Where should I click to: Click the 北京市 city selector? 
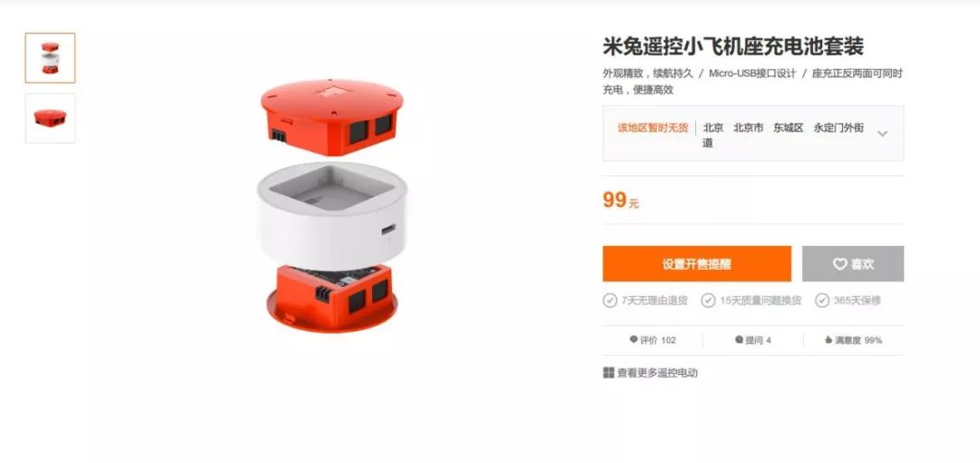pyautogui.click(x=748, y=128)
